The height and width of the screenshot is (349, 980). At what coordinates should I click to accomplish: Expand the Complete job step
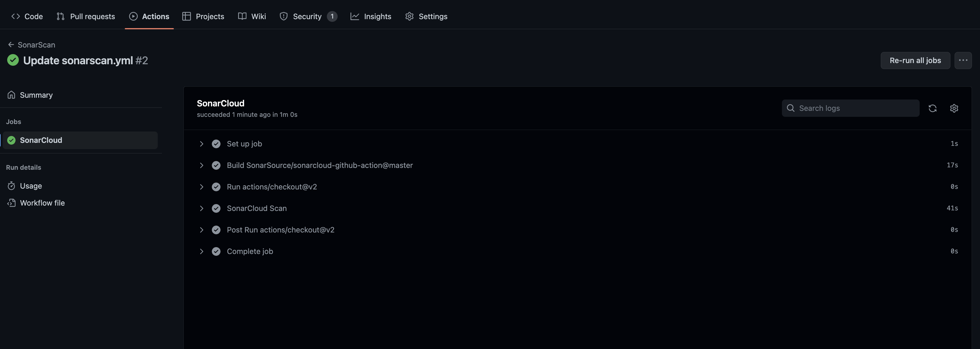click(x=202, y=252)
